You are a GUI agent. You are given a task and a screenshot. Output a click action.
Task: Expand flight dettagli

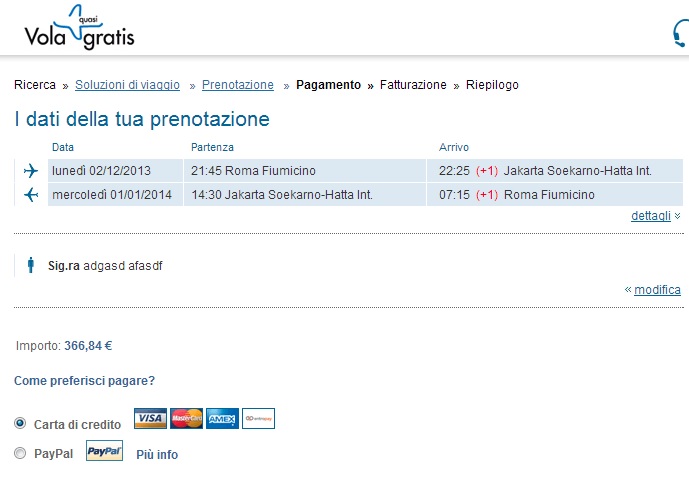[651, 216]
